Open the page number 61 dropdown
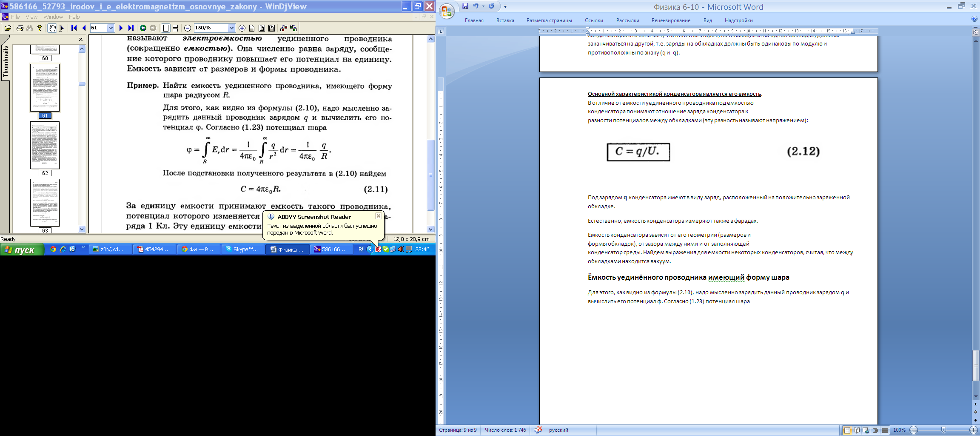 (x=111, y=28)
